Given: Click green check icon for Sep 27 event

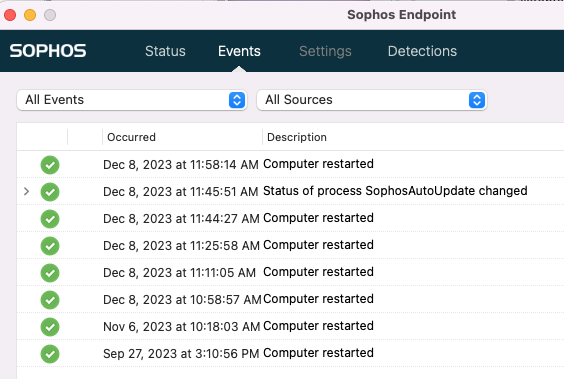Looking at the screenshot, I should pyautogui.click(x=50, y=354).
